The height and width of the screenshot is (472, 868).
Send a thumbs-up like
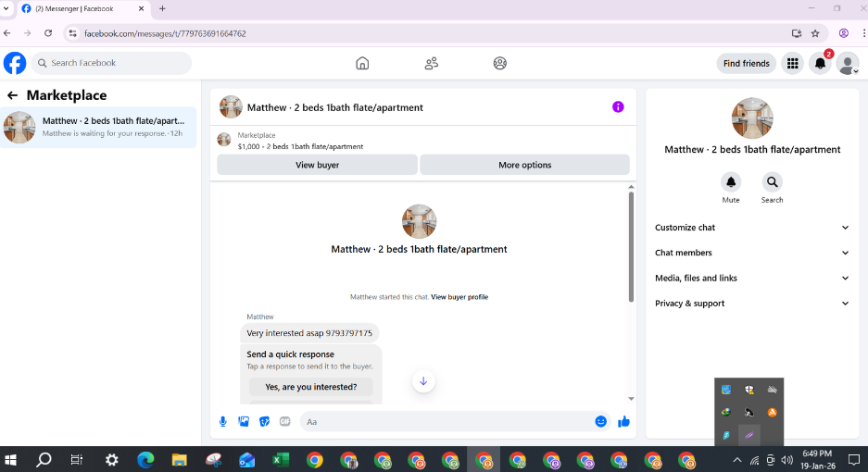(x=623, y=422)
